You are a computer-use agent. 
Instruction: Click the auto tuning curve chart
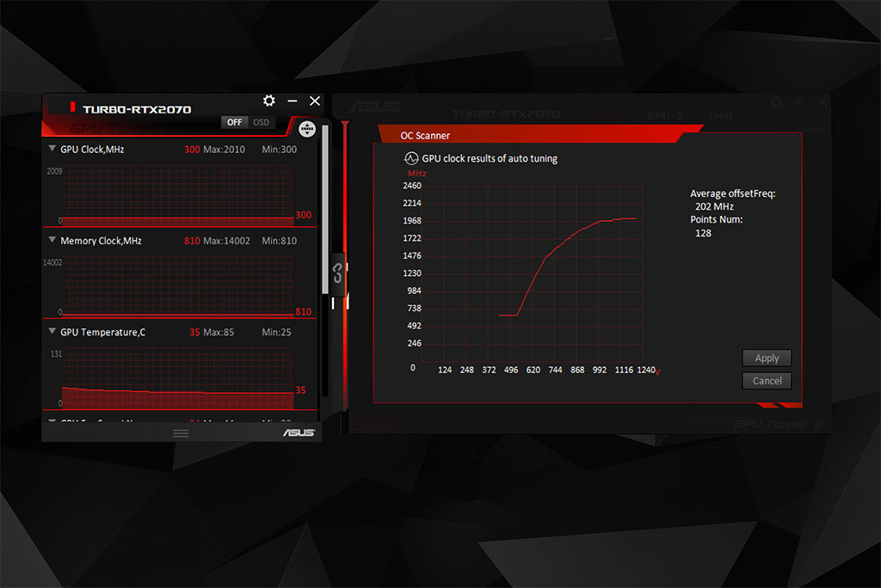532,273
